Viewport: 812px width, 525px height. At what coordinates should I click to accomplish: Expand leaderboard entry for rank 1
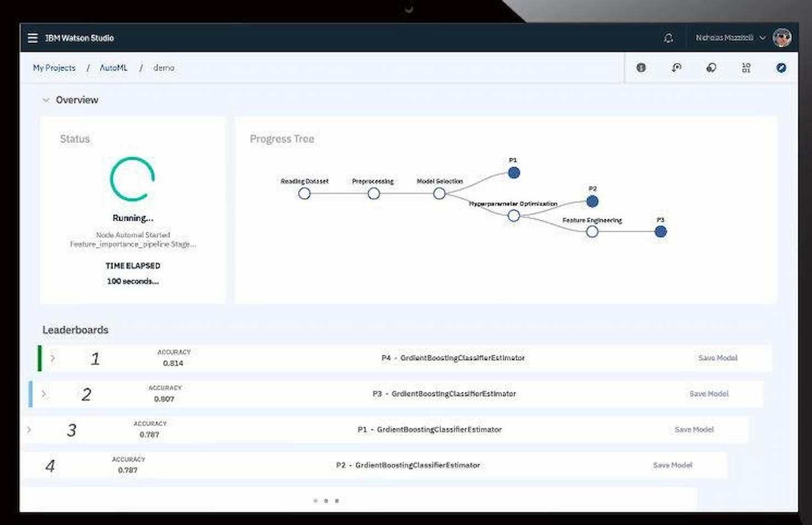(x=53, y=358)
